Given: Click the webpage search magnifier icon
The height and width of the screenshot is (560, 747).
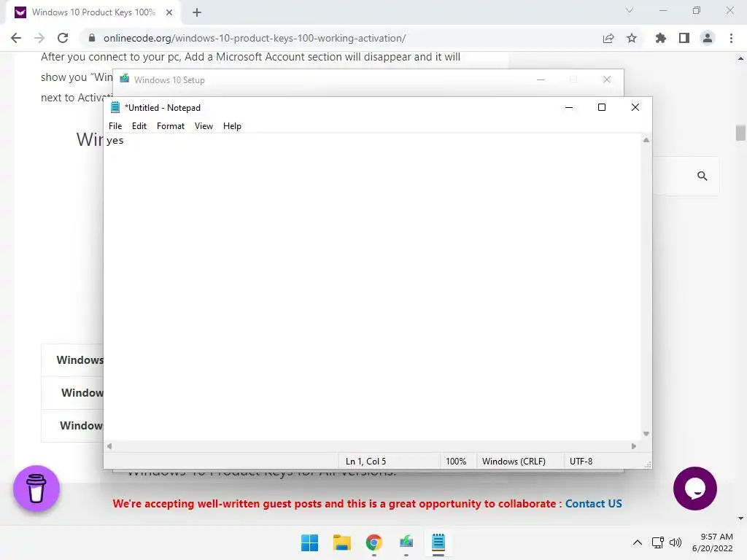Looking at the screenshot, I should click(703, 176).
